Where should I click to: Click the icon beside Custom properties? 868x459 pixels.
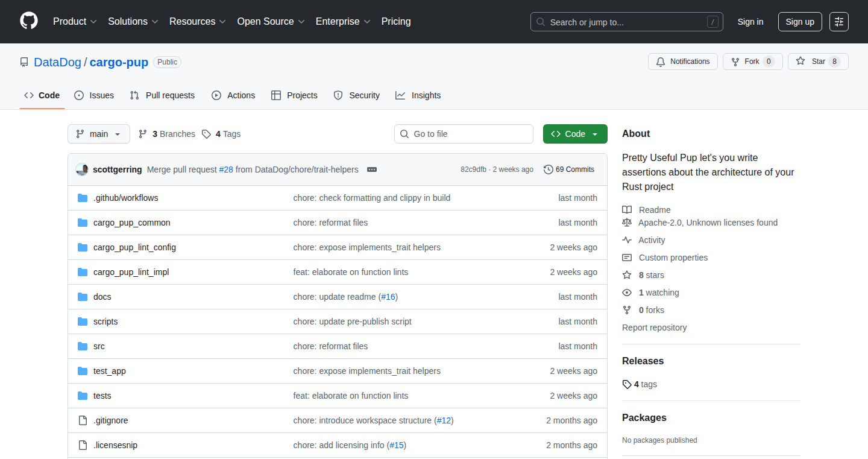627,258
